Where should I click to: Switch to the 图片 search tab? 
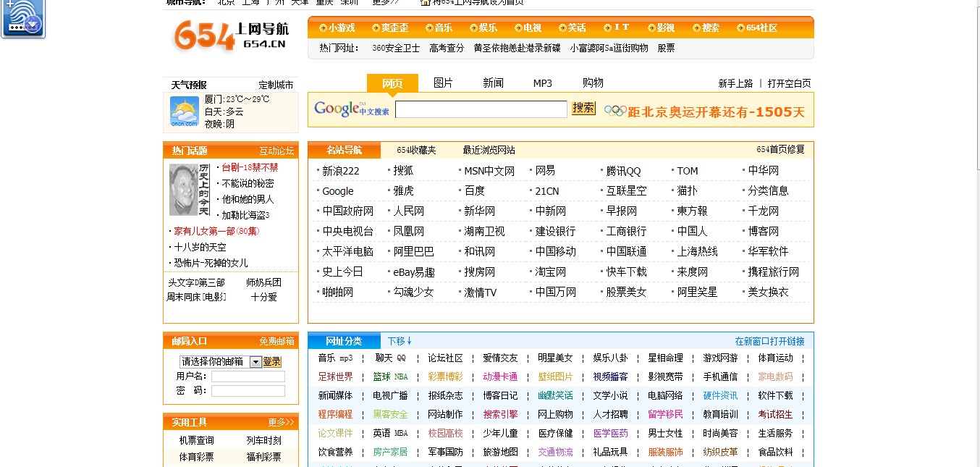click(x=443, y=83)
